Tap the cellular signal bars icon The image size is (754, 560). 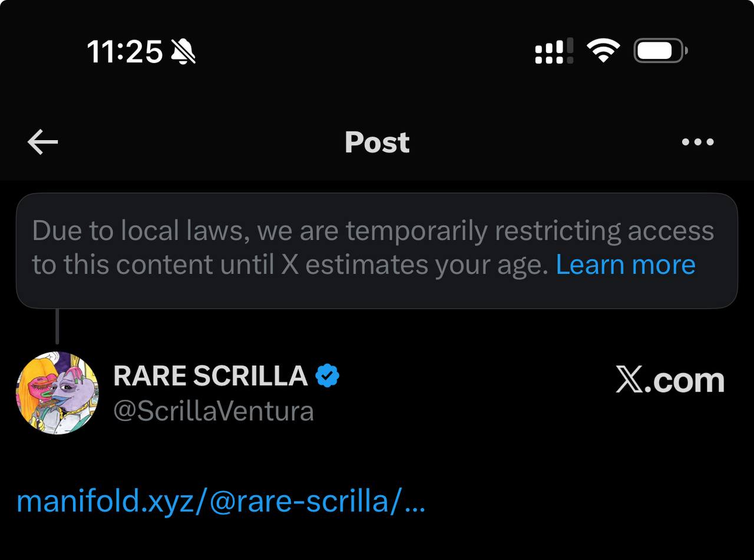pos(554,52)
